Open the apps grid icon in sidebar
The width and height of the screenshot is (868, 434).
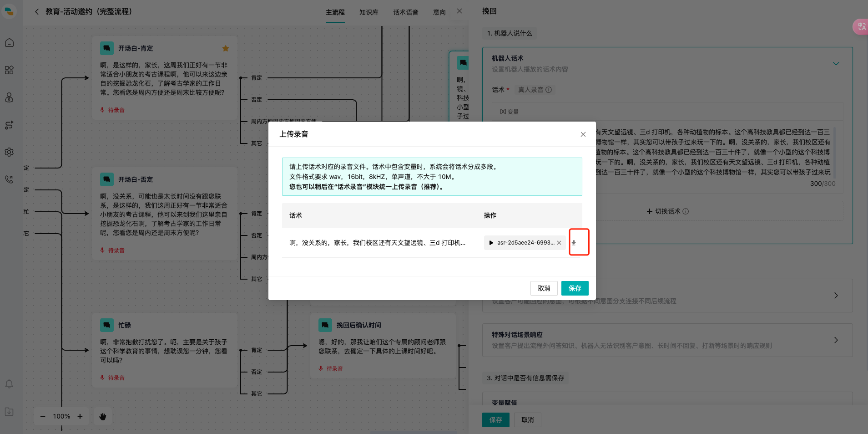[9, 70]
